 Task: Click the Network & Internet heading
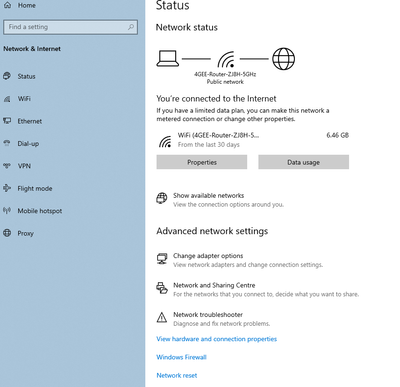coord(32,49)
